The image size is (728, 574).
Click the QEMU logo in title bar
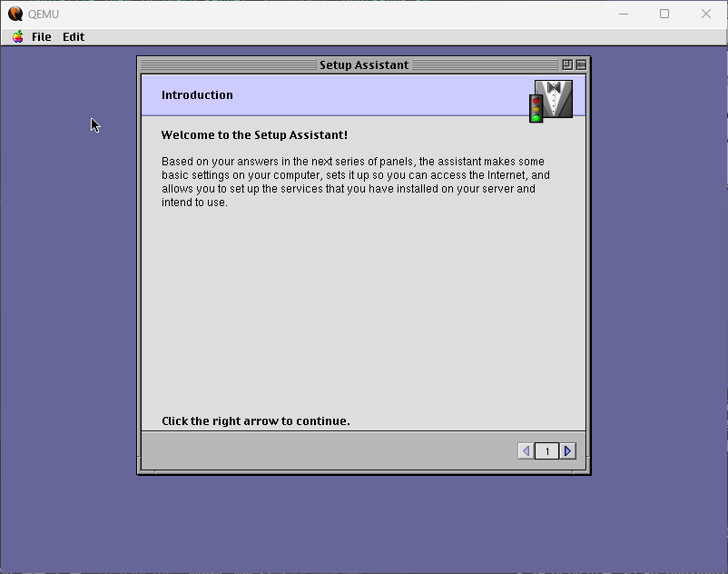click(15, 14)
